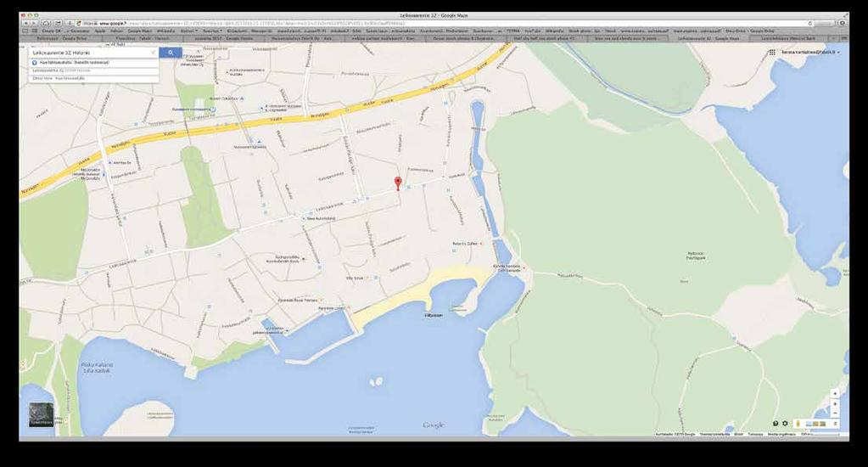Click the McDonald's place marker on map
868x467 pixels.
(x=104, y=175)
